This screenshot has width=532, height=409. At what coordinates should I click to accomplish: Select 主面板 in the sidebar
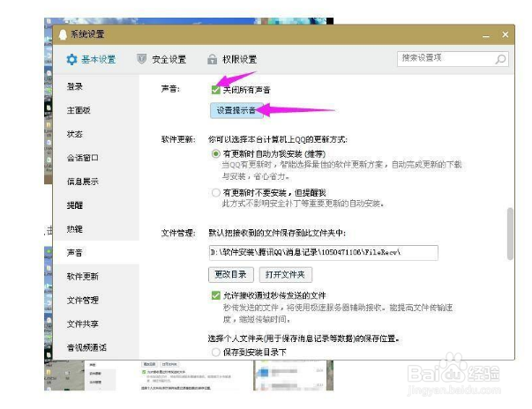79,110
